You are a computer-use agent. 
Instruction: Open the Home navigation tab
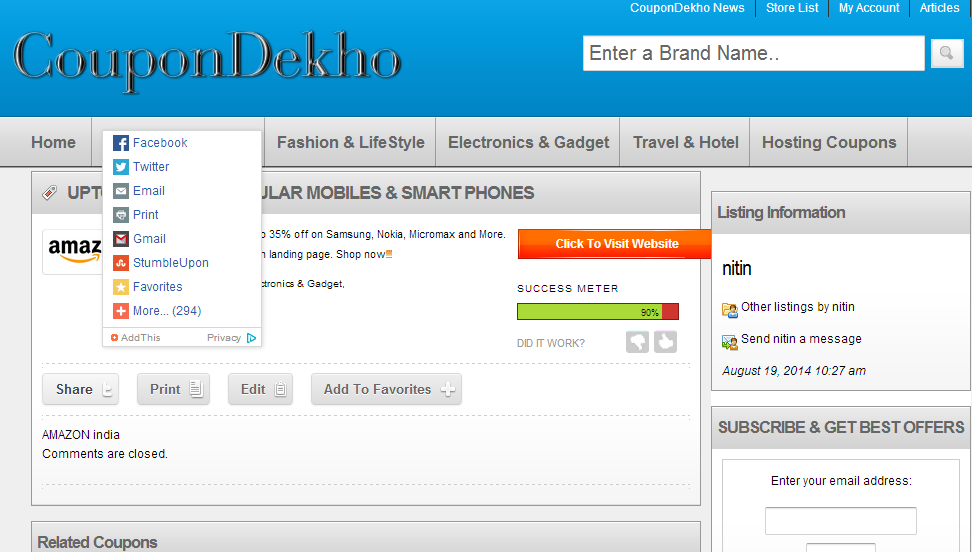coord(53,142)
